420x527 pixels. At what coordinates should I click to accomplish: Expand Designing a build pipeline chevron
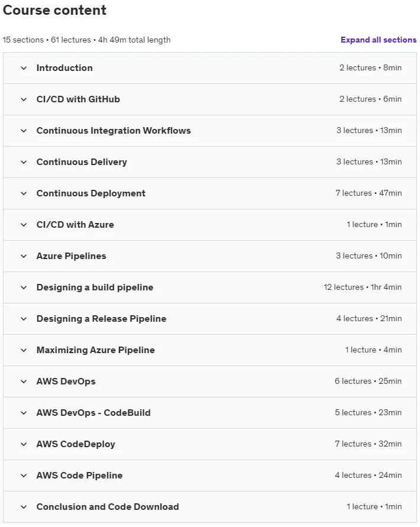pyautogui.click(x=24, y=287)
